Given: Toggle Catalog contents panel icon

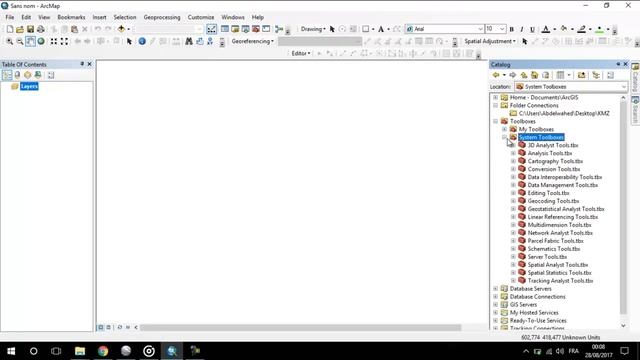Looking at the screenshot, I should point(596,75).
